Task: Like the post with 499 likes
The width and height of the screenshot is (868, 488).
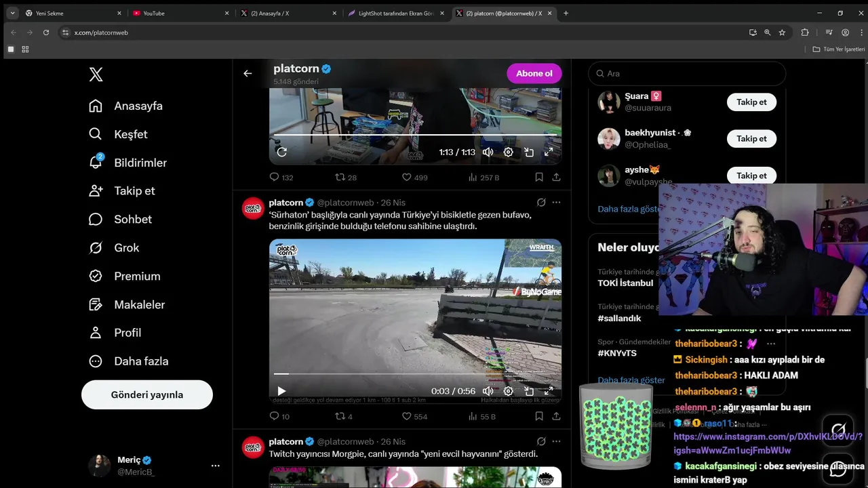Action: [x=414, y=178]
